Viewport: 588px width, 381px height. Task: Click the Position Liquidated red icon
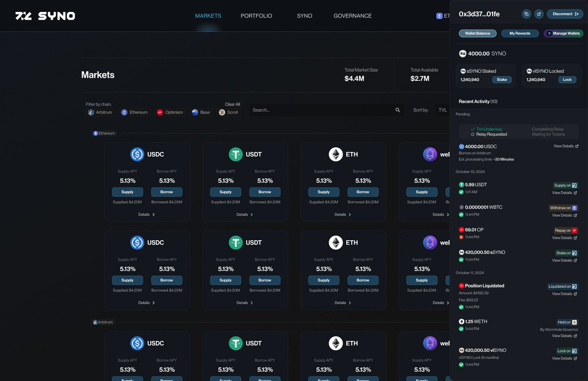461,286
